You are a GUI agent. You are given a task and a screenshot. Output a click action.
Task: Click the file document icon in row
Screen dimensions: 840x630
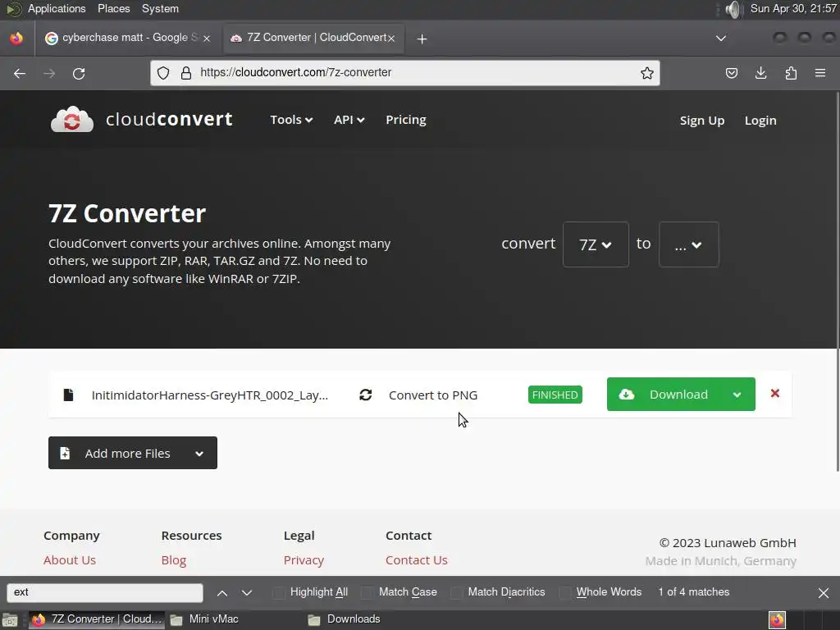coord(68,395)
